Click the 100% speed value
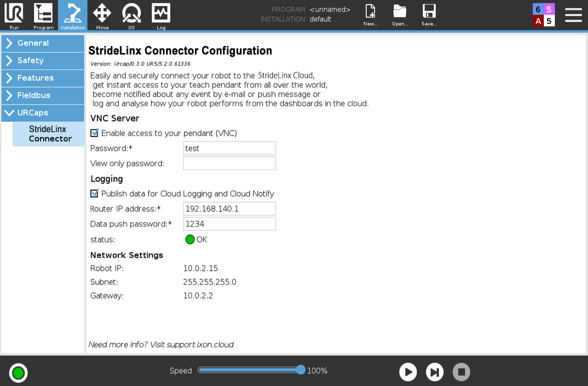The image size is (588, 386). tap(317, 371)
